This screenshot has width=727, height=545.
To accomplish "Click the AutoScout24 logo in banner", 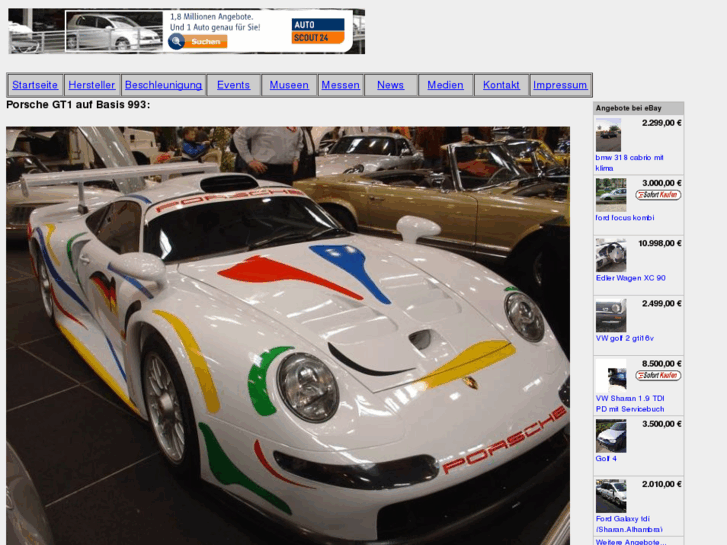I will [318, 31].
